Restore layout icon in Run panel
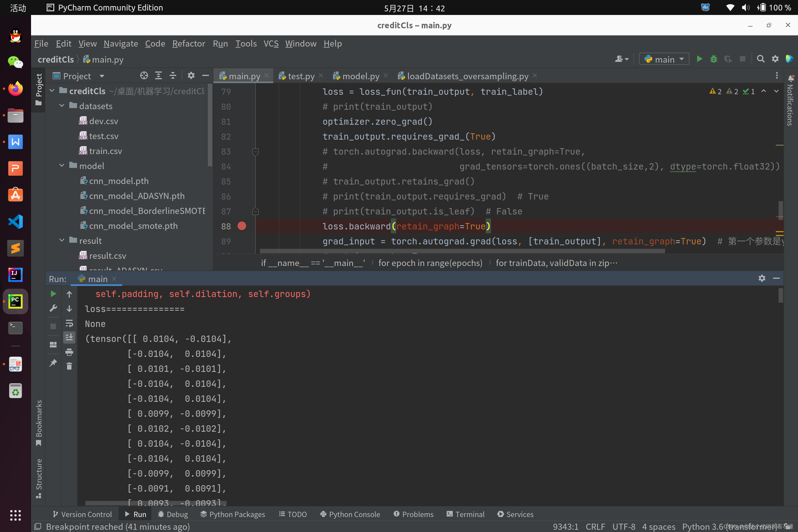Screen dimensions: 798x532 (53, 345)
